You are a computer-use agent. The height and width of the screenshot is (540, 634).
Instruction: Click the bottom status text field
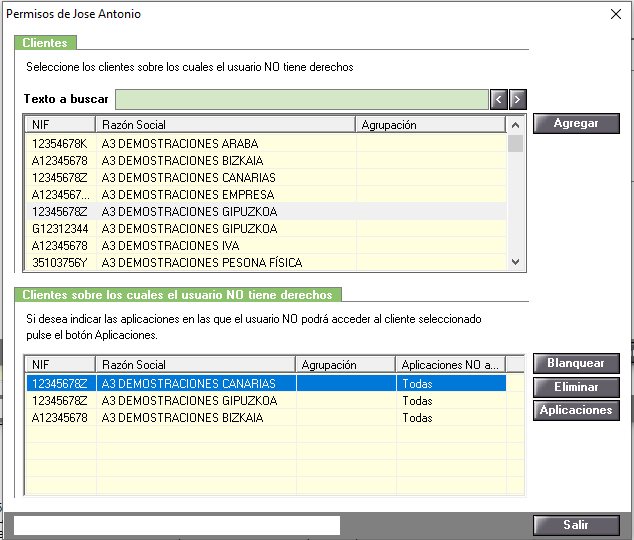click(177, 525)
